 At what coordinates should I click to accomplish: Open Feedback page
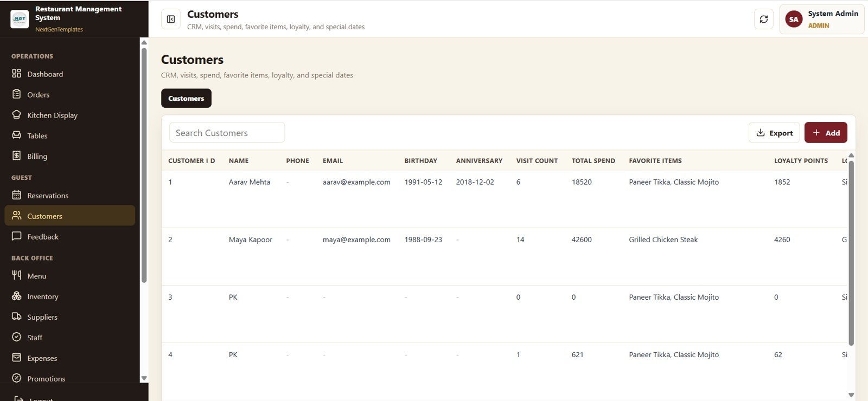[x=69, y=237]
